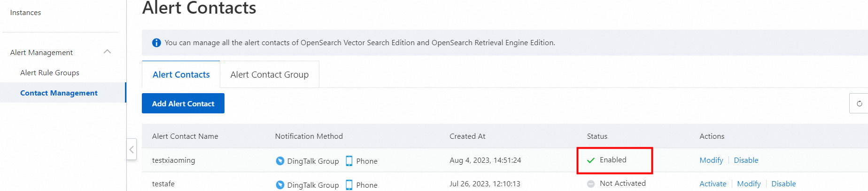Viewport: 868px width, 191px height.
Task: Click Add Alert Contact button
Action: (183, 103)
